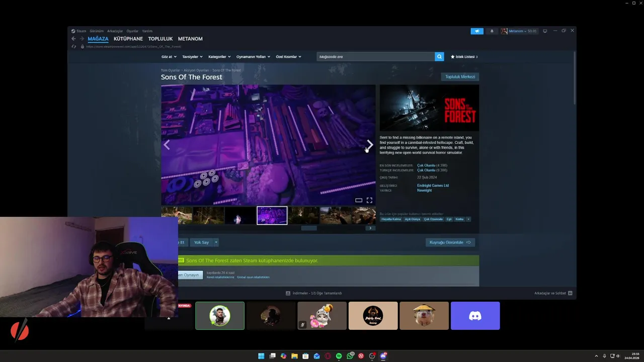Screen dimensions: 644x362
Task: Open the Discord logo tile
Action: pos(475,316)
